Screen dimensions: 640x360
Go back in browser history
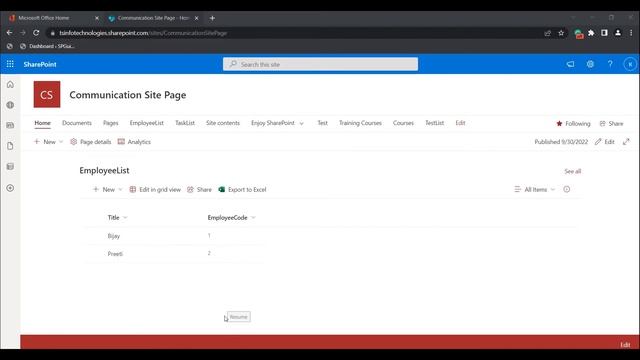pyautogui.click(x=9, y=33)
